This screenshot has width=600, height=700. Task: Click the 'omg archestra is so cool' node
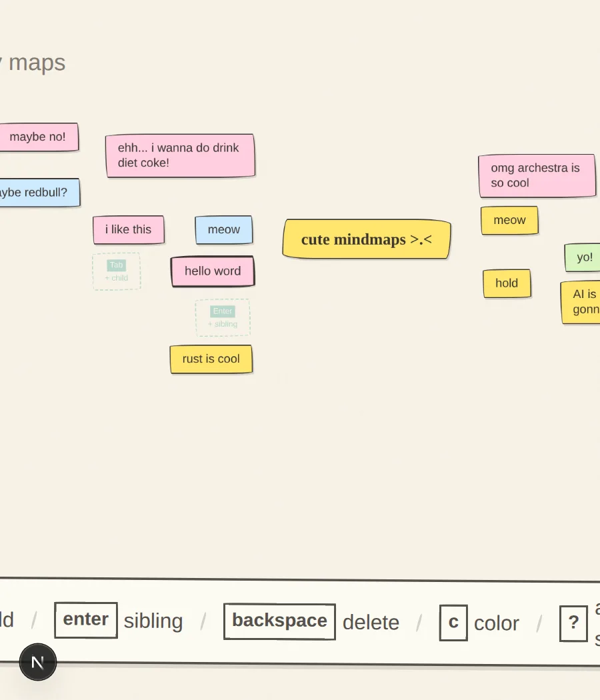(x=537, y=176)
